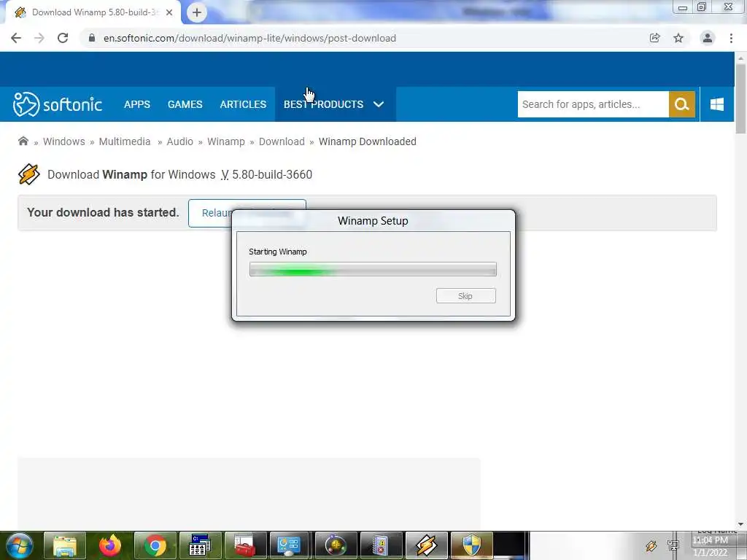Open the Windows Start orb
This screenshot has width=747, height=560.
[20, 545]
